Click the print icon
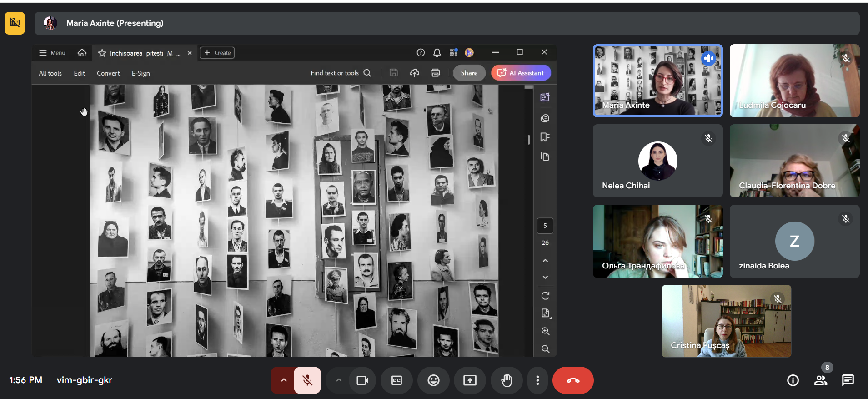868x399 pixels. click(435, 73)
